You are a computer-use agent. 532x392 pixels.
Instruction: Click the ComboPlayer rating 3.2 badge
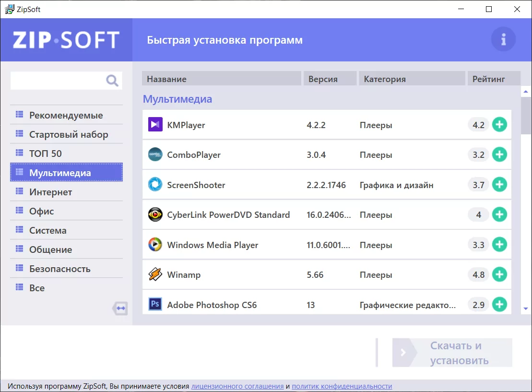tap(478, 155)
